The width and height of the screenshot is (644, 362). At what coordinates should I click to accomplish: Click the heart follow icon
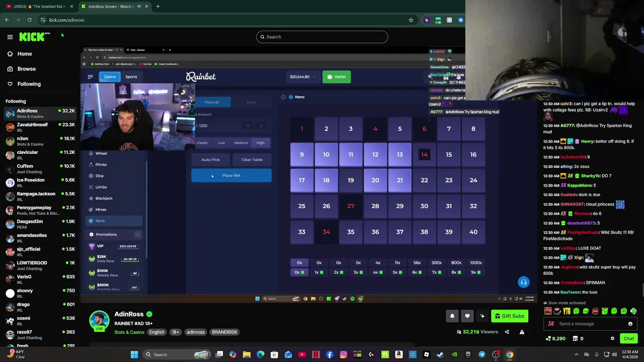click(x=467, y=316)
